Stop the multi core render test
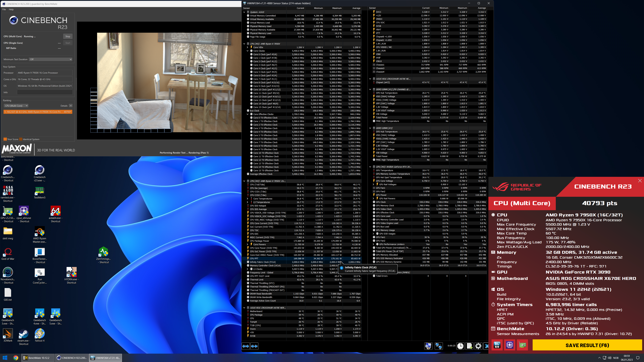 68,37
